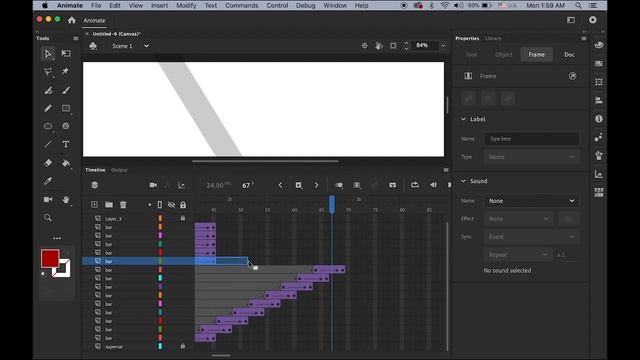Create a new layer folder
This screenshot has height=360, width=640.
point(109,204)
